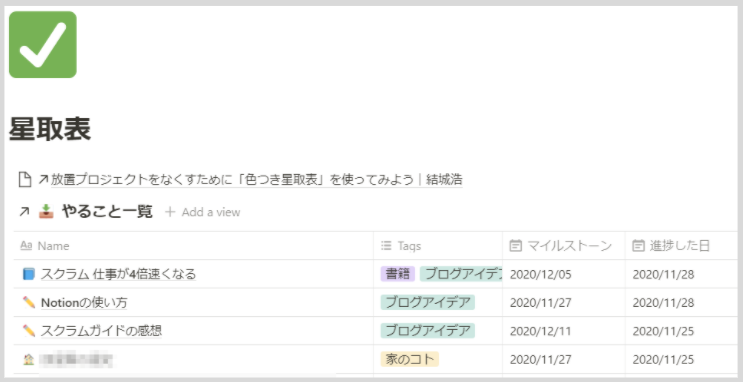Click the blue book icon of スクラム row

29,274
